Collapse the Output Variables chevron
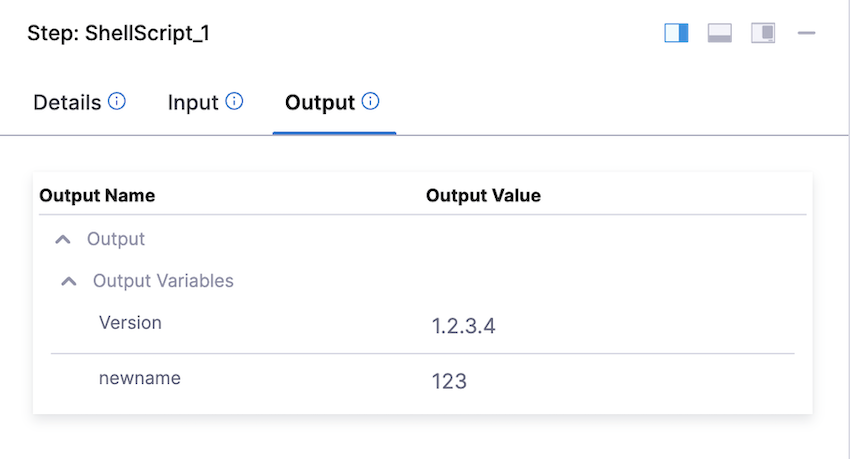Viewport: 850px width, 459px height. [69, 281]
